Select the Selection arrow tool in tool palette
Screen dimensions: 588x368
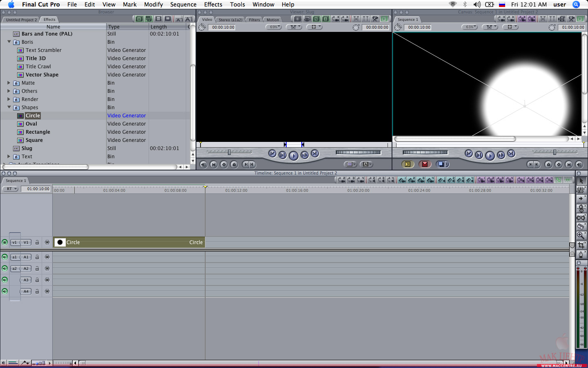point(581,180)
